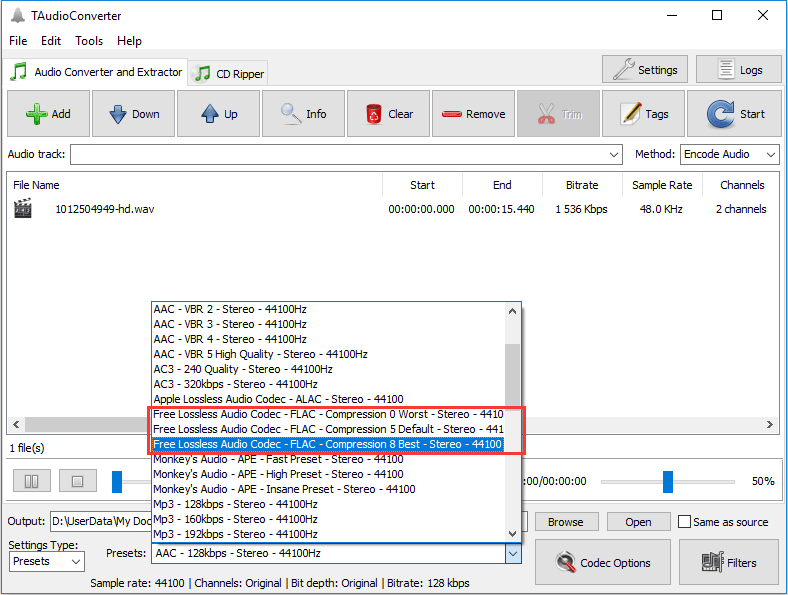Select FLAC Compression 5 Default preset
The width and height of the screenshot is (788, 595).
click(x=328, y=429)
